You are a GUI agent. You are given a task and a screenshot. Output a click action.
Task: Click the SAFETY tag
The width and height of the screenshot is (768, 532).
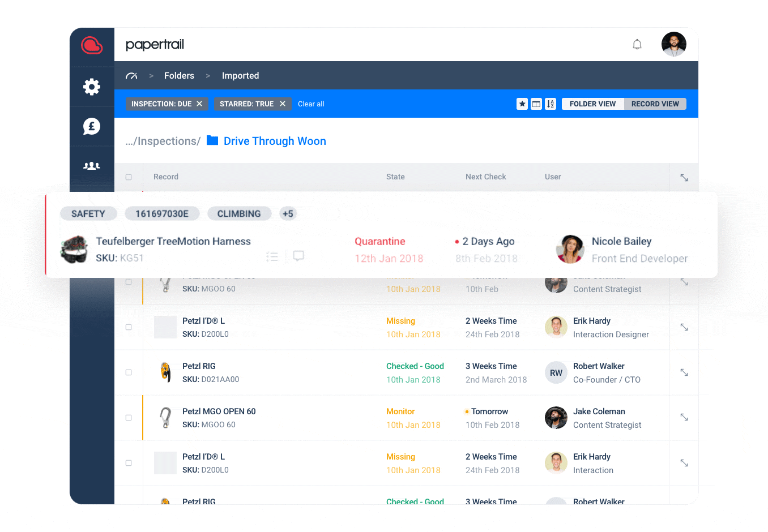pos(88,213)
